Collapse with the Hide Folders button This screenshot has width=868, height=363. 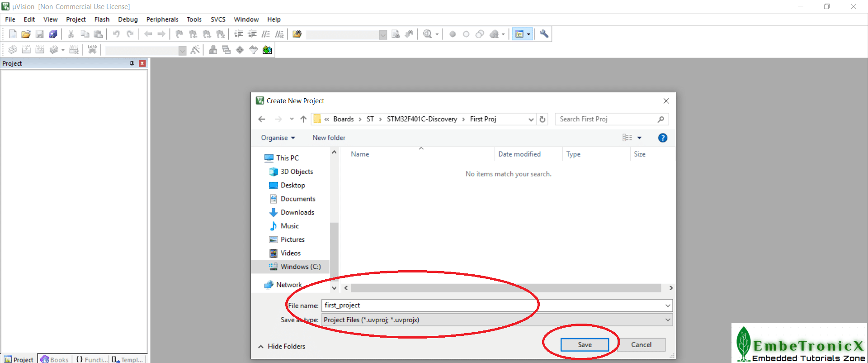pyautogui.click(x=282, y=346)
